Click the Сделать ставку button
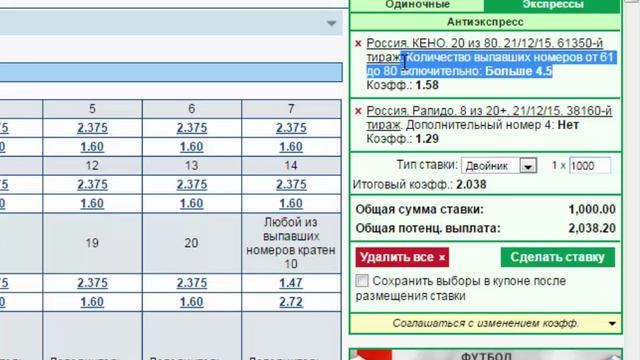Screen dimensions: 640x360 pyautogui.click(x=558, y=257)
